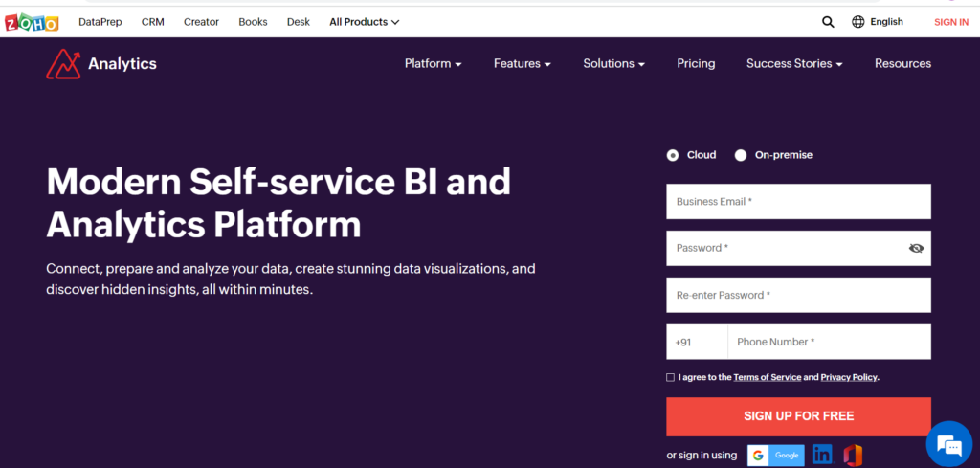
Task: Expand the Solutions menu
Action: 613,64
